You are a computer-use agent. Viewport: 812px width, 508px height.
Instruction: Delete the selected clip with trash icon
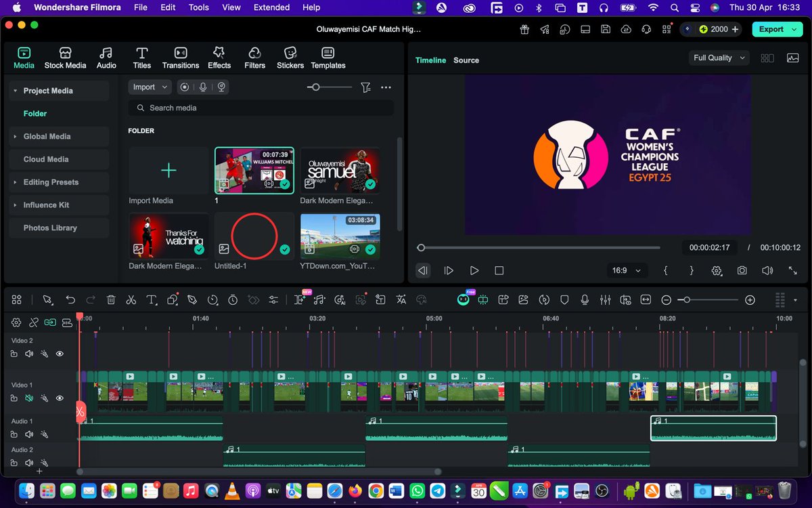click(x=111, y=299)
